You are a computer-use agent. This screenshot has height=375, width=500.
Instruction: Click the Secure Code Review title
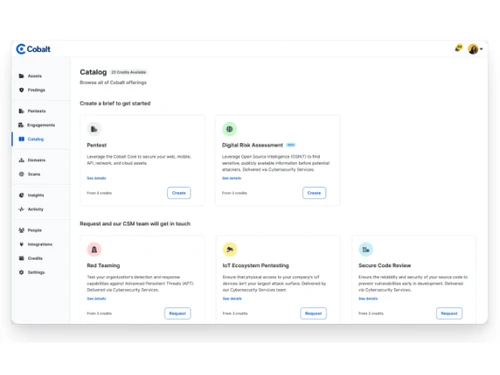pos(385,266)
